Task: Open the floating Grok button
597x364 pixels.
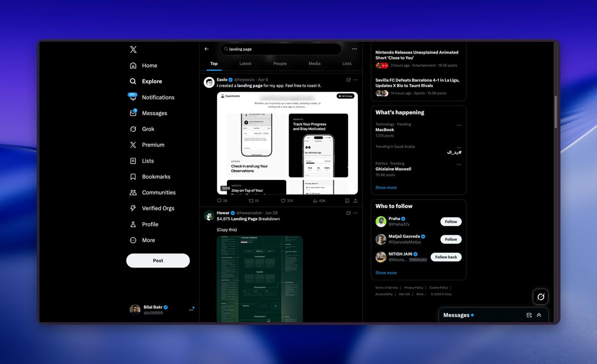Action: click(540, 297)
